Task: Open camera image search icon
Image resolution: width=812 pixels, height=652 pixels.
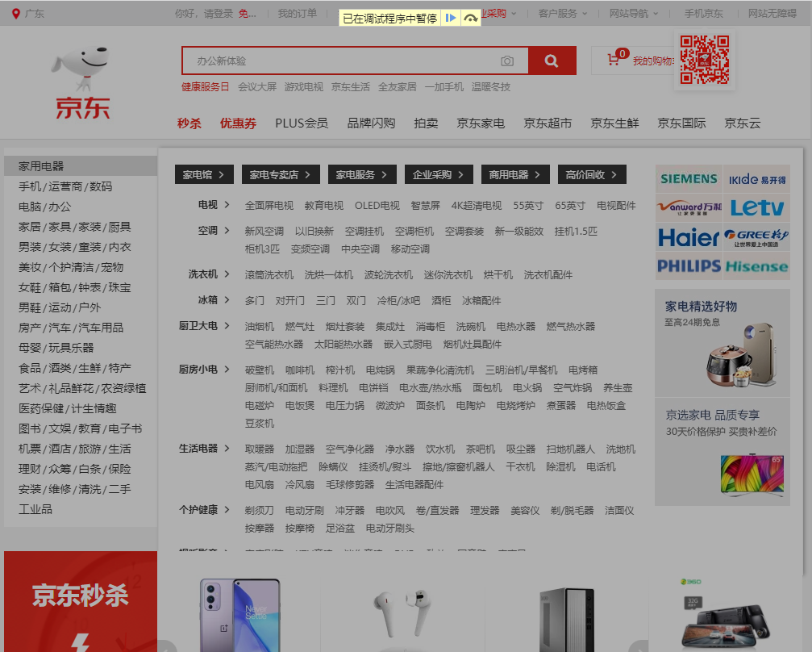Action: point(507,61)
